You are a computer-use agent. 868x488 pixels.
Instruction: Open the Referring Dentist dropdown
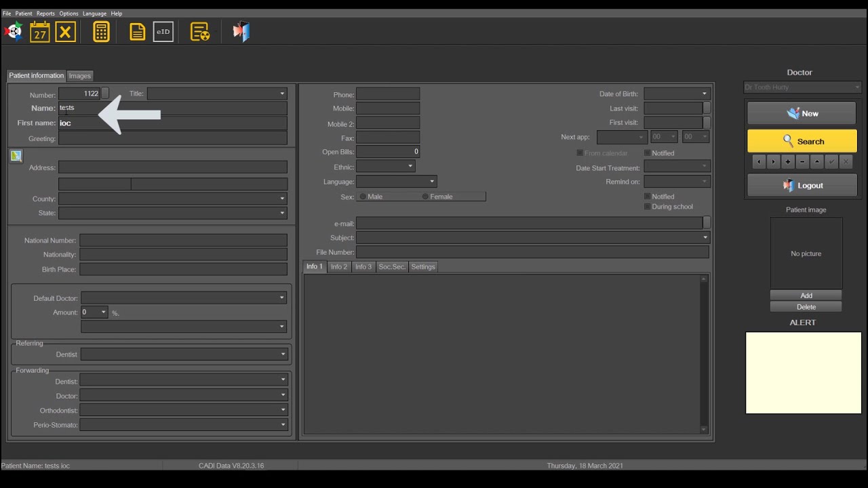pos(184,354)
